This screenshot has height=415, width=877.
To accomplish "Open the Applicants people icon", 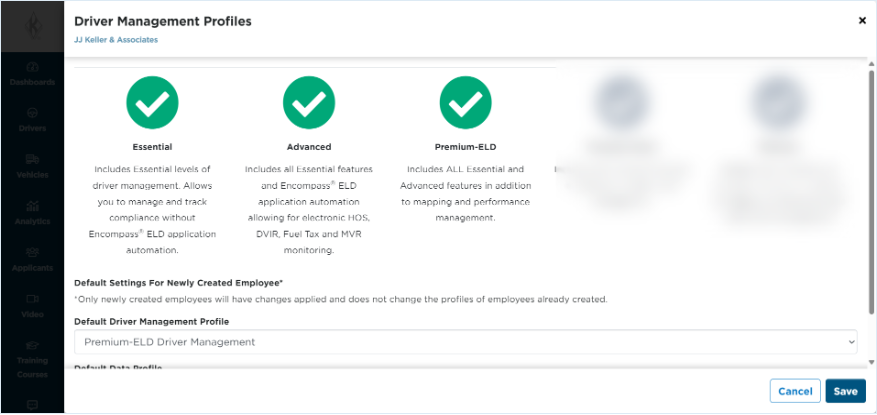I will tap(32, 253).
